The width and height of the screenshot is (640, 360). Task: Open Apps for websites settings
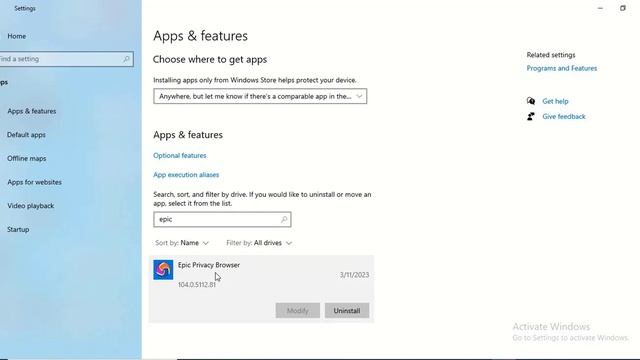[34, 182]
